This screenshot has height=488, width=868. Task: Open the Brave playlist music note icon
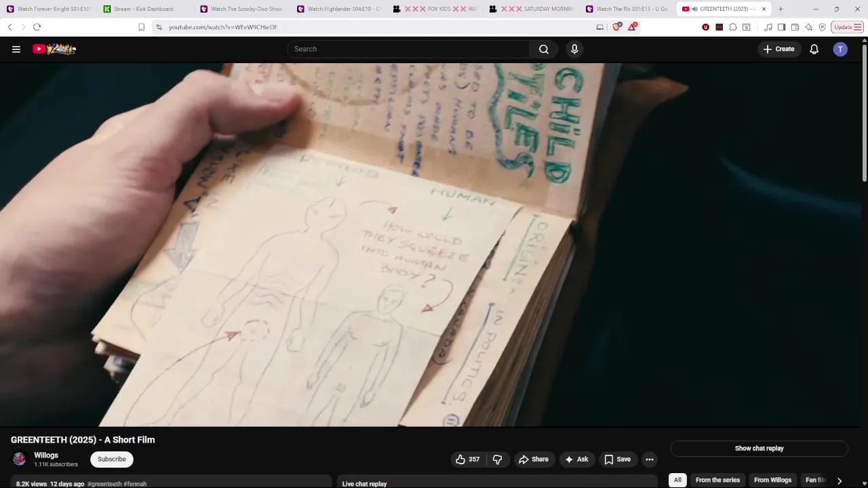click(768, 27)
